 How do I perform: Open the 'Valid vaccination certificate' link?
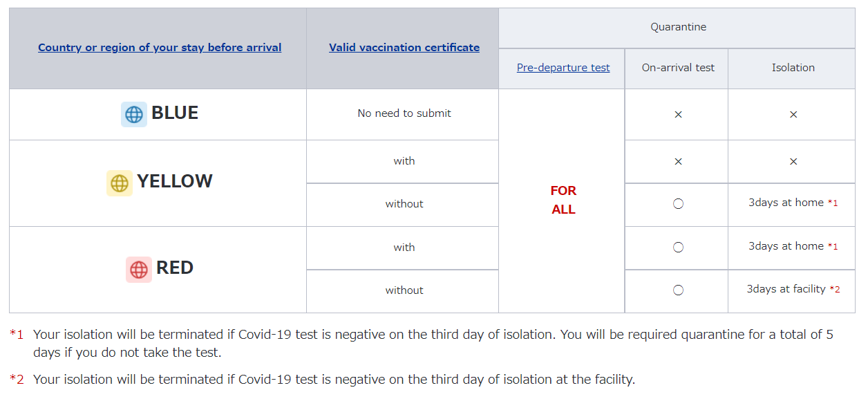pyautogui.click(x=404, y=48)
